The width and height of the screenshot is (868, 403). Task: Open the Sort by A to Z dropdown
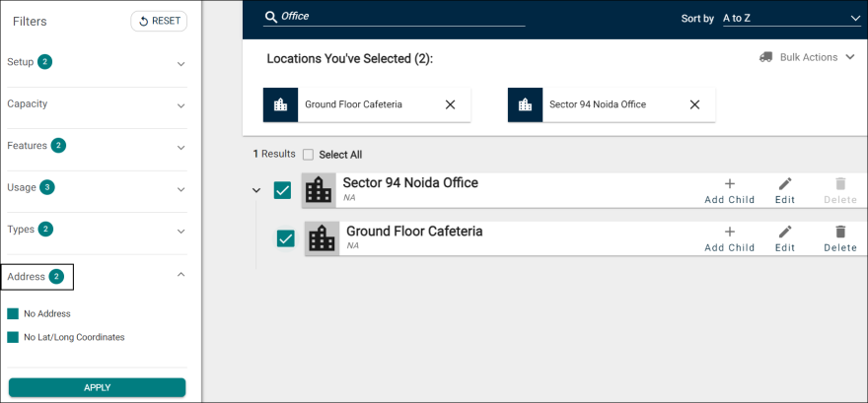(x=792, y=19)
